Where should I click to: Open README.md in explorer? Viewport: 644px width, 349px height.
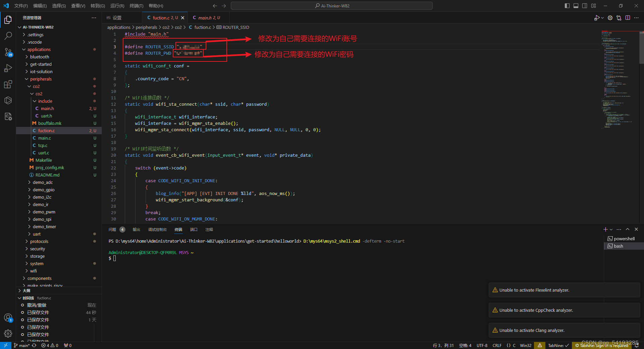tap(47, 175)
